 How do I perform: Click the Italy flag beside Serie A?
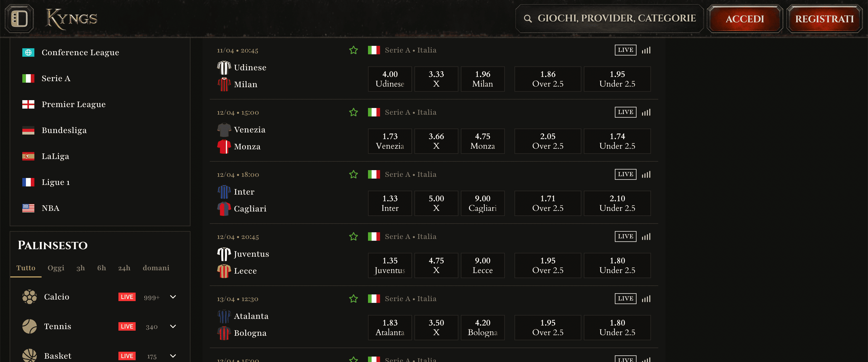coord(28,78)
